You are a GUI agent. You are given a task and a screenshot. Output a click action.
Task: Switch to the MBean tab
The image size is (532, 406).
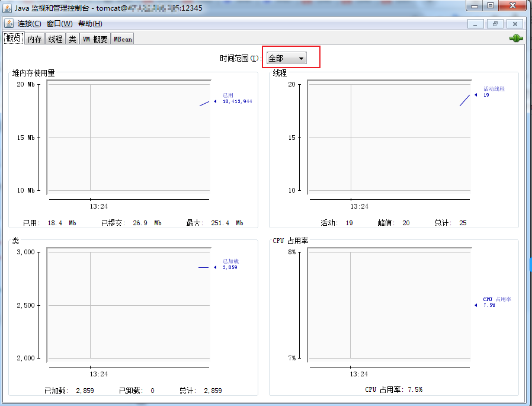pos(123,39)
